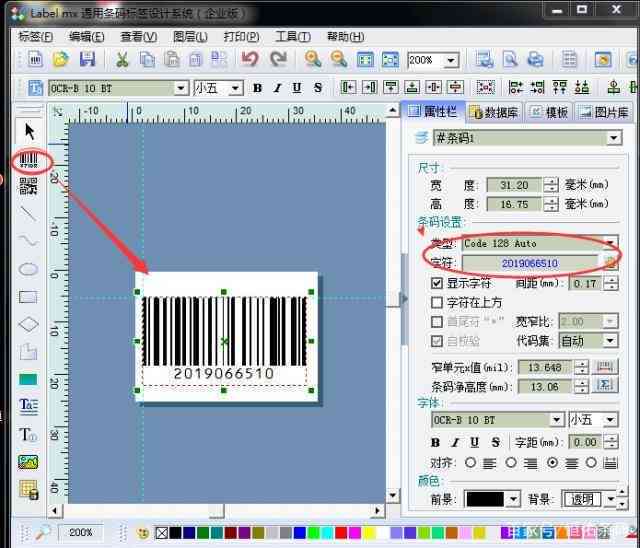Select the QR code tool

[28, 186]
